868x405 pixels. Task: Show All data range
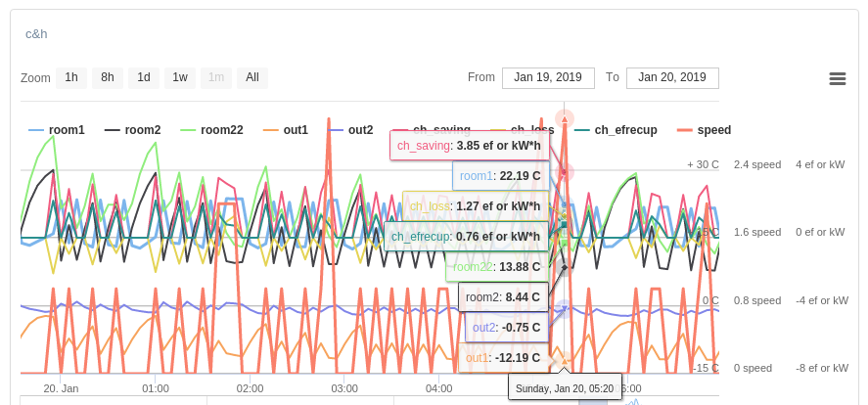point(252,78)
